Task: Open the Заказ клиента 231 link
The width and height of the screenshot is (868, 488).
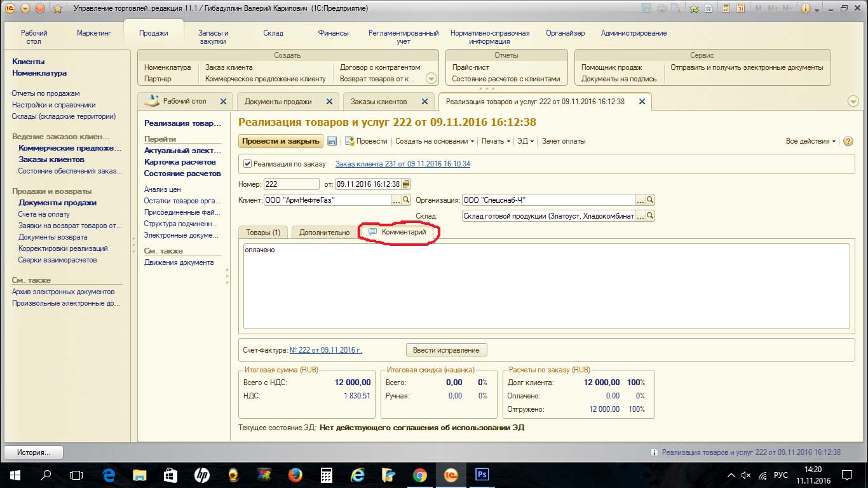Action: point(402,164)
